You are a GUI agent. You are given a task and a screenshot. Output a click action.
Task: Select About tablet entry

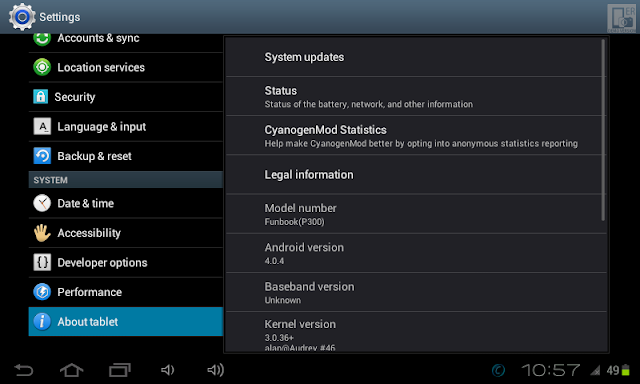[126, 322]
